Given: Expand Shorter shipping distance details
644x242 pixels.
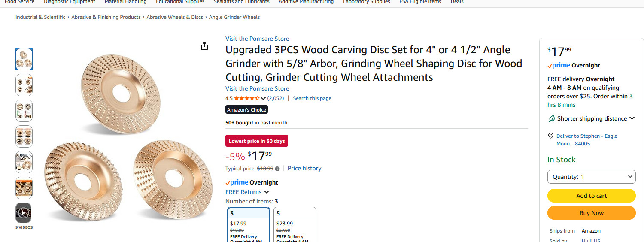Looking at the screenshot, I should click(632, 118).
